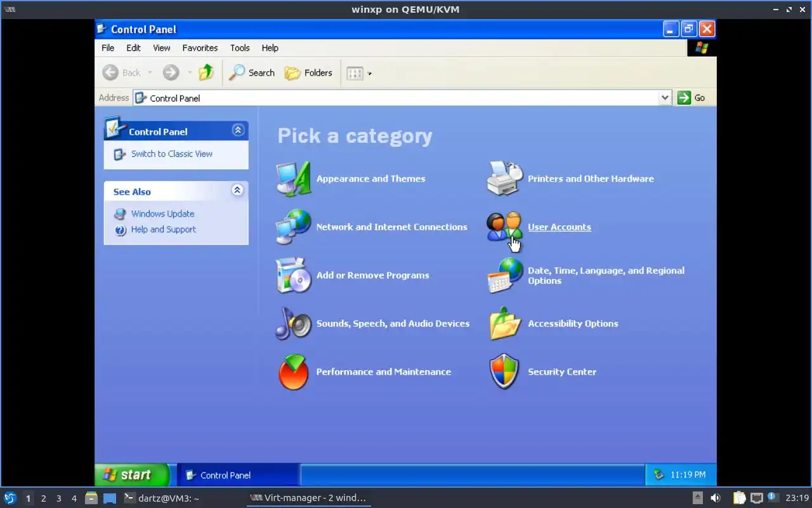The height and width of the screenshot is (508, 812).
Task: Switch to host workspace 2
Action: [x=43, y=498]
